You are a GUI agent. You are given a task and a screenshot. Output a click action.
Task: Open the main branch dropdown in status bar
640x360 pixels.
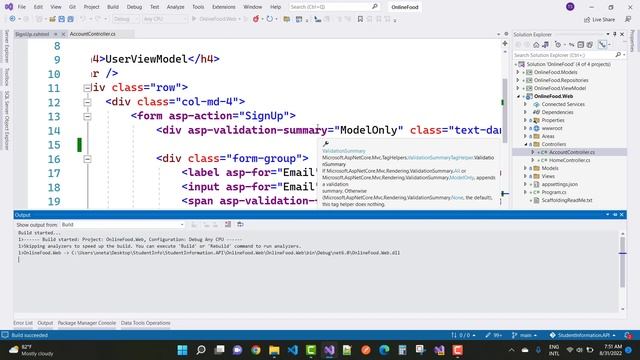click(524, 335)
